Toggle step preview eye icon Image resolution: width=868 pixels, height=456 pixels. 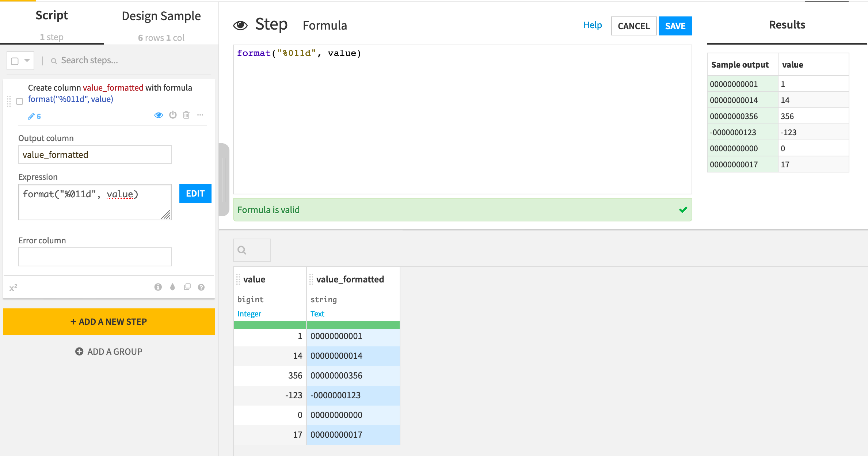(158, 115)
